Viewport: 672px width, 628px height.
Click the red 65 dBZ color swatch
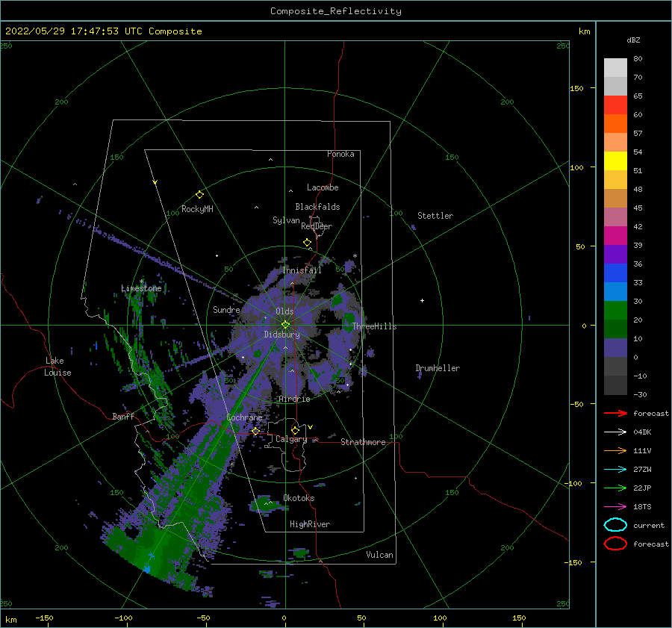click(x=615, y=105)
